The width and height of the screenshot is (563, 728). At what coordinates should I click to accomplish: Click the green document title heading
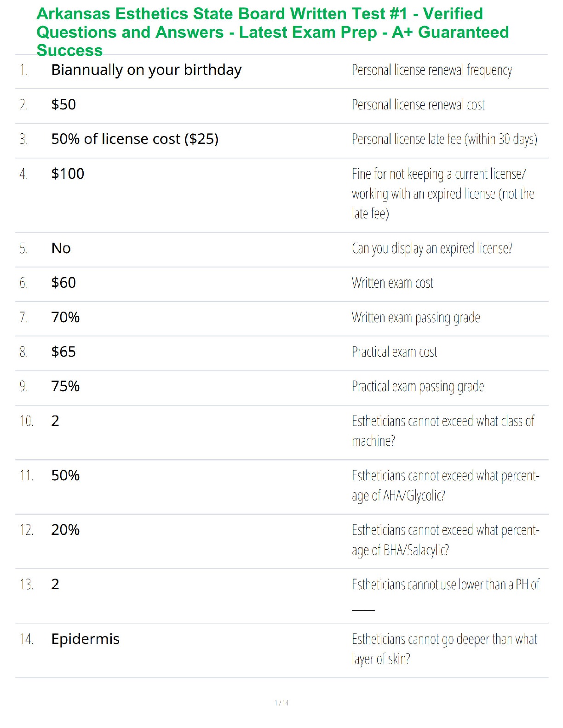(x=273, y=32)
